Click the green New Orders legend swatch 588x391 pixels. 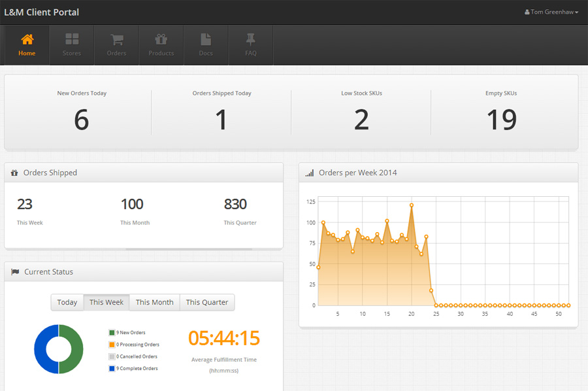tap(112, 333)
